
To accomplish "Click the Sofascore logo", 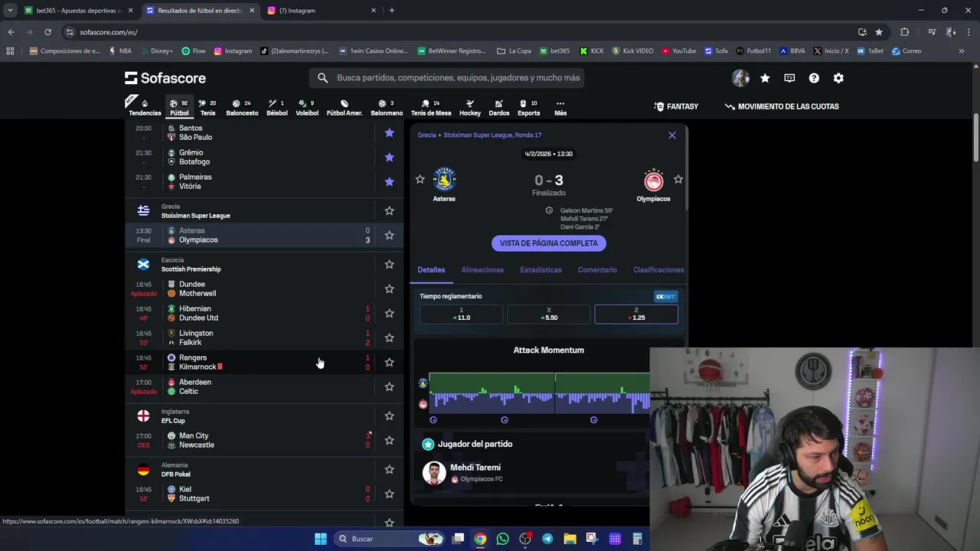I will pos(165,78).
